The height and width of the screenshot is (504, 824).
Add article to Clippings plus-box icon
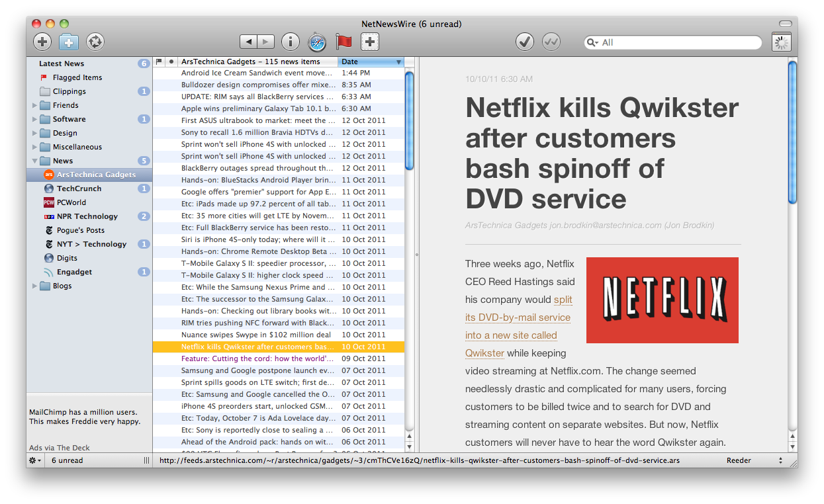click(370, 42)
